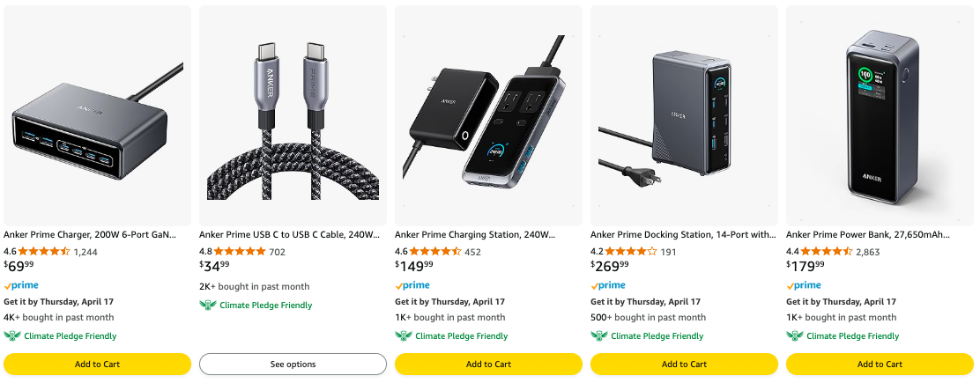View the Anker Prime Power Bank image
The width and height of the screenshot is (980, 383).
(x=880, y=116)
